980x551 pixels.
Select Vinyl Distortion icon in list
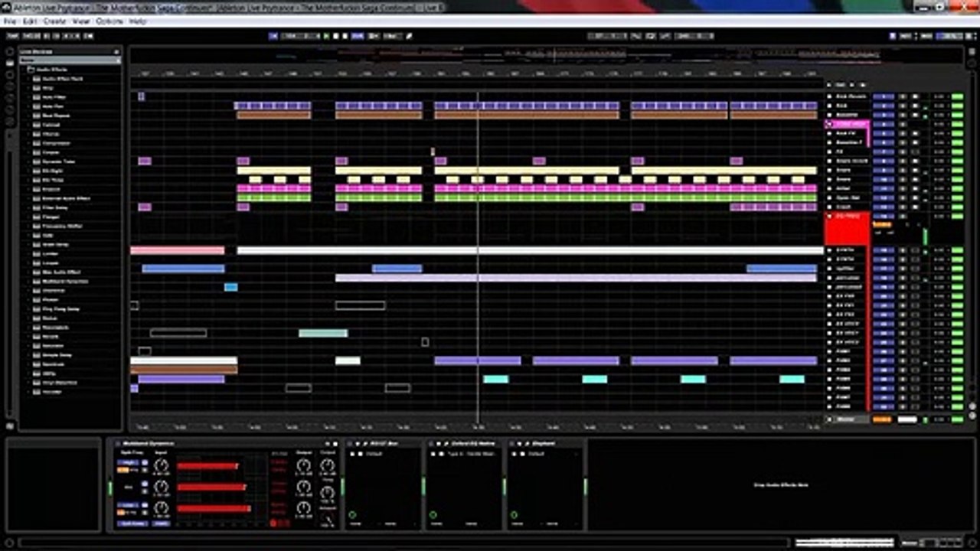37,382
